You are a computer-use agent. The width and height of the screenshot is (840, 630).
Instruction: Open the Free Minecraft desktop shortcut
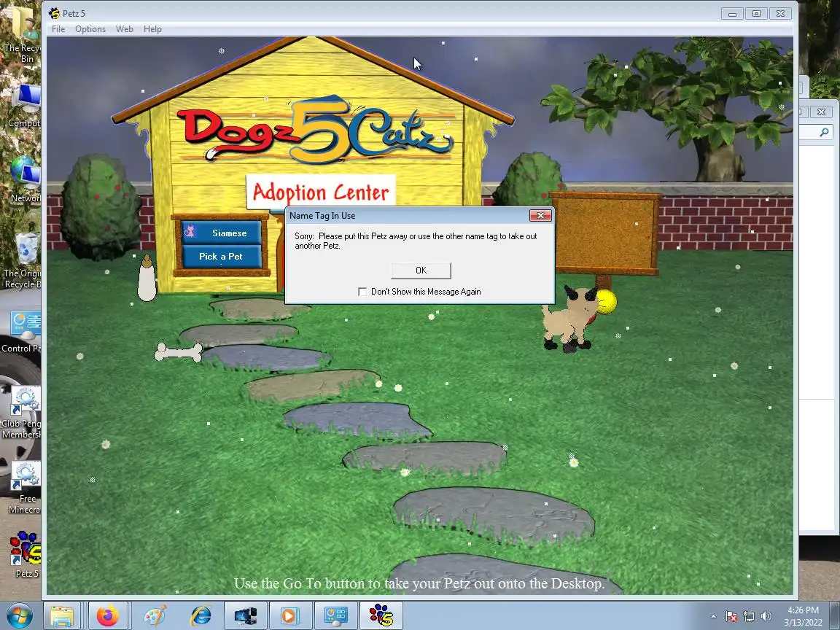[26, 488]
